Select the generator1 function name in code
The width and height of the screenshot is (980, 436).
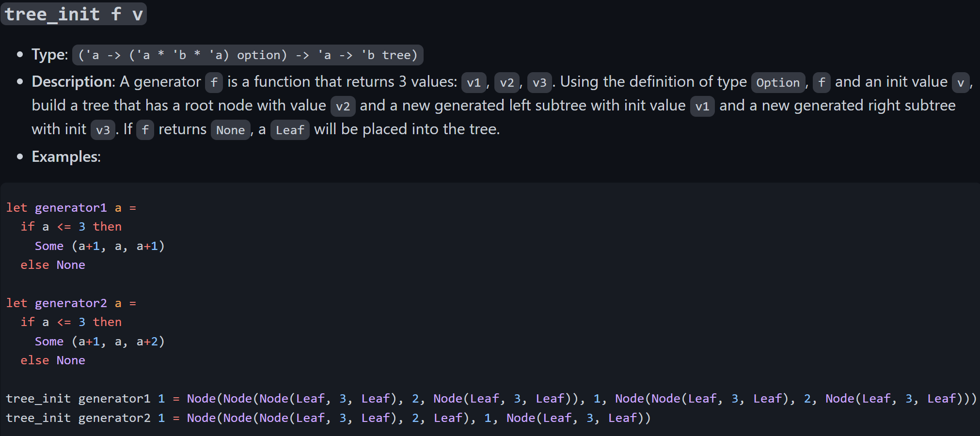[70, 207]
